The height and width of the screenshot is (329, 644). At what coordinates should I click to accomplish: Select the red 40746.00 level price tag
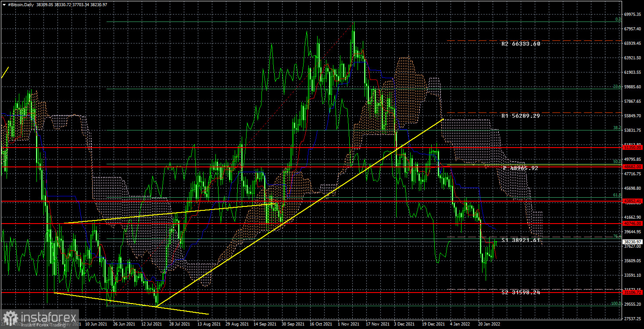click(x=633, y=224)
